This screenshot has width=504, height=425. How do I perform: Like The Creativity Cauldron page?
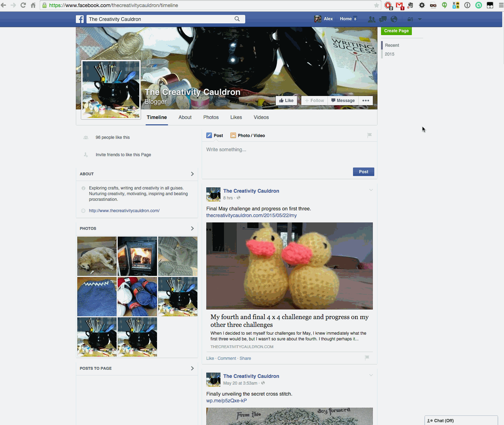point(286,100)
